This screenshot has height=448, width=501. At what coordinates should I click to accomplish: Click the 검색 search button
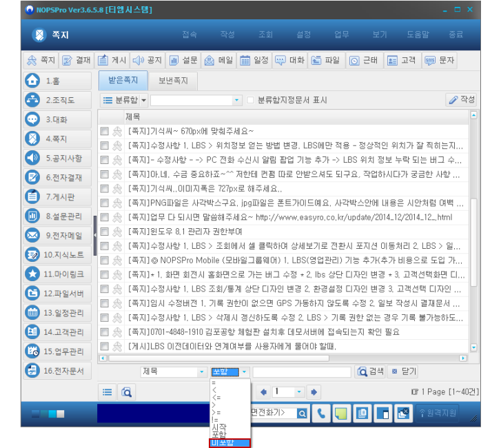(370, 371)
